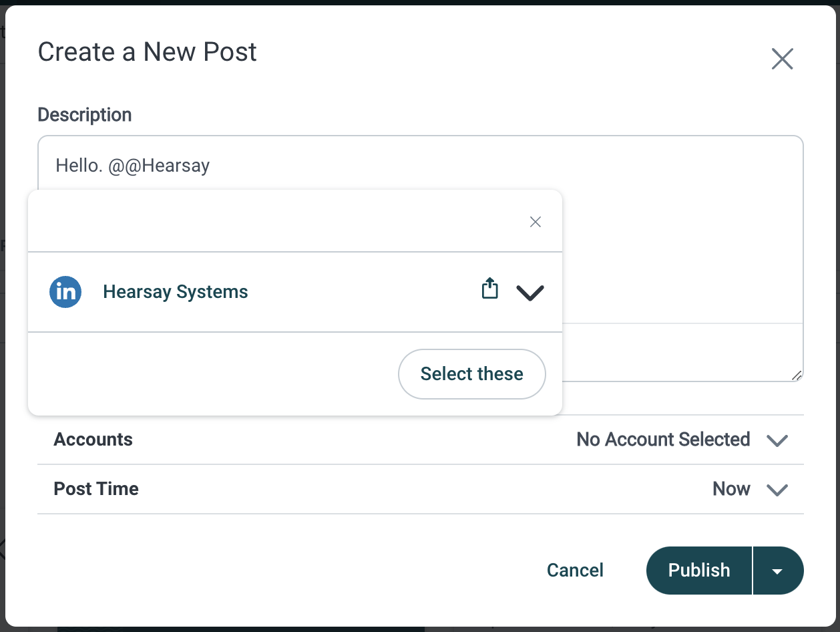Dismiss the mention suggestions popup with its small X
This screenshot has width=840, height=632.
(x=535, y=222)
